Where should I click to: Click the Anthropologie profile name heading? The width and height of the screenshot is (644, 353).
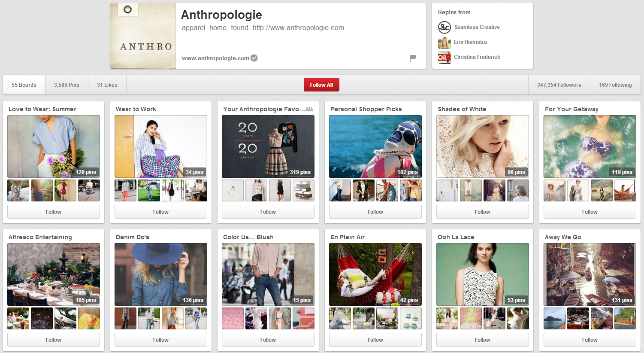click(221, 15)
